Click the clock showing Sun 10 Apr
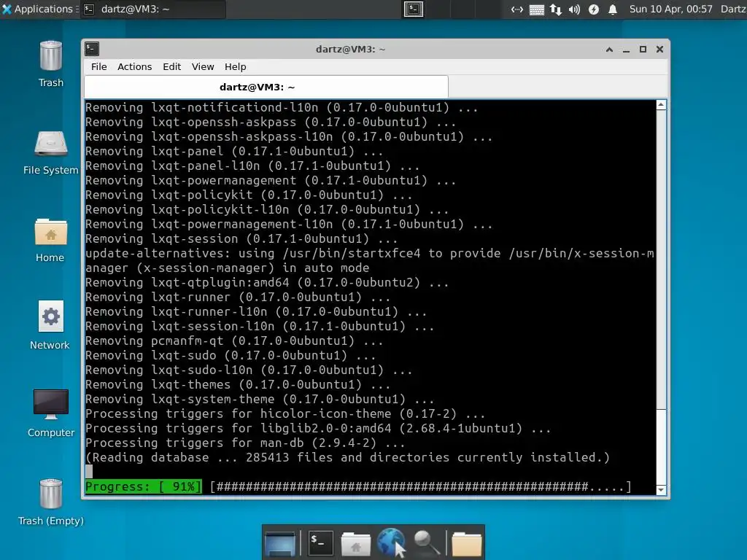 (671, 9)
